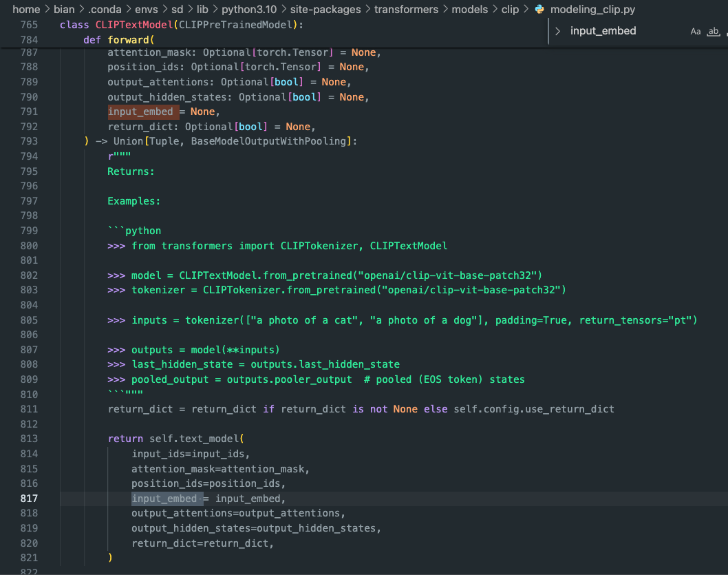Click input_ids=input_ids argument on line 814
The width and height of the screenshot is (728, 575).
[191, 454]
